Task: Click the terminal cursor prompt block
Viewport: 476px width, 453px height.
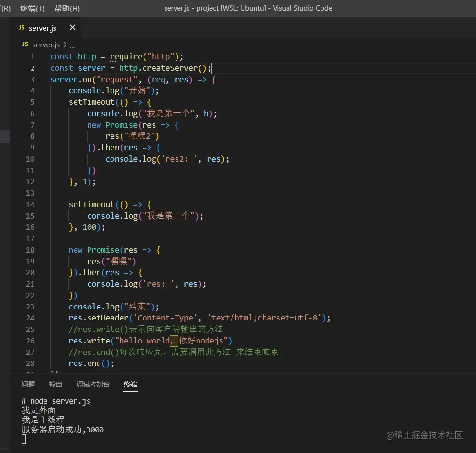Action: click(x=23, y=439)
